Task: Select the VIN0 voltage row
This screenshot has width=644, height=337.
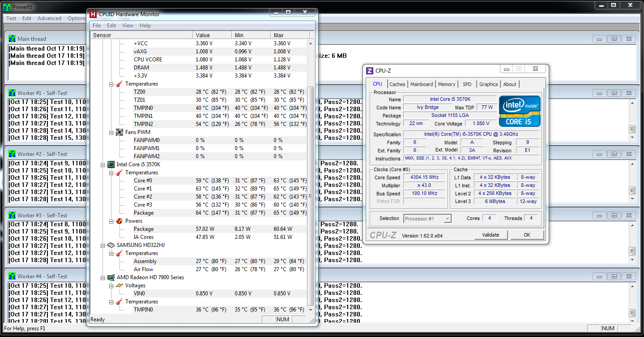Action: click(199, 294)
